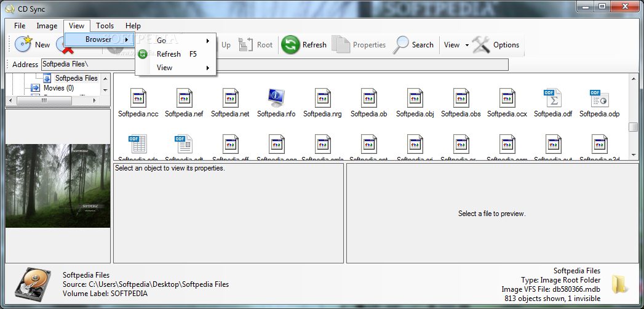Screen dimensions: 644x309
Task: Click inside the Address field
Action: [x=275, y=65]
